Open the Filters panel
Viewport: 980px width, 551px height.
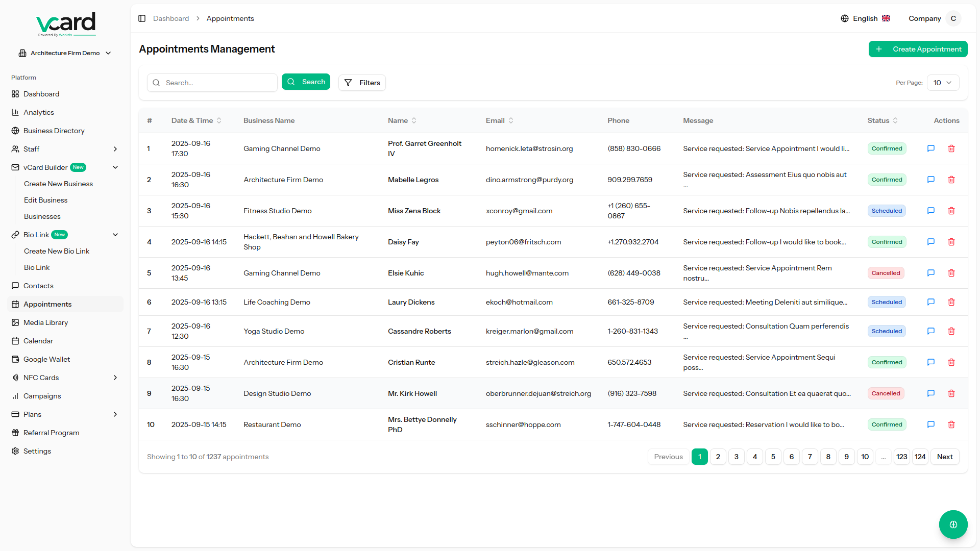tap(362, 83)
